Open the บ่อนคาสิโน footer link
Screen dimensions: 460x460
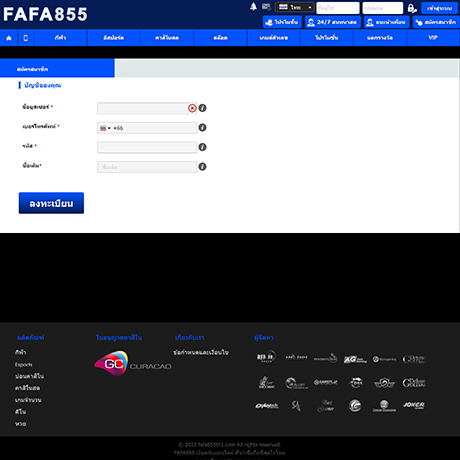click(x=29, y=376)
